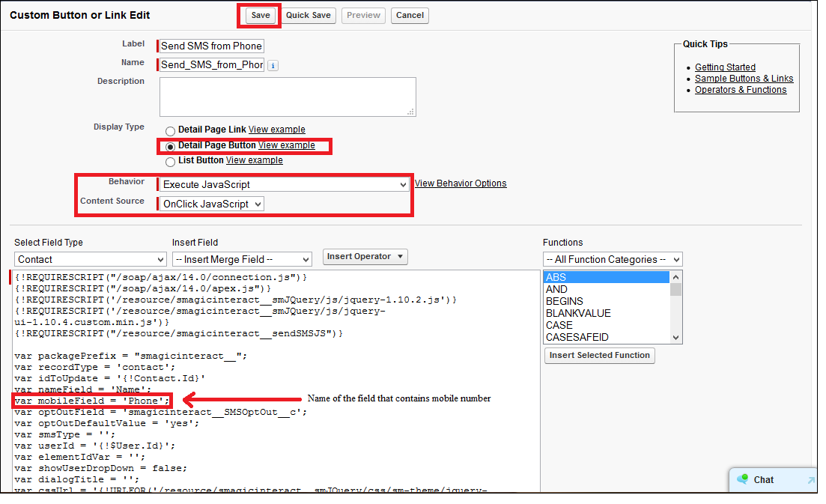Select BLANKVALUE in the Functions list
The image size is (826, 504).
pyautogui.click(x=607, y=313)
